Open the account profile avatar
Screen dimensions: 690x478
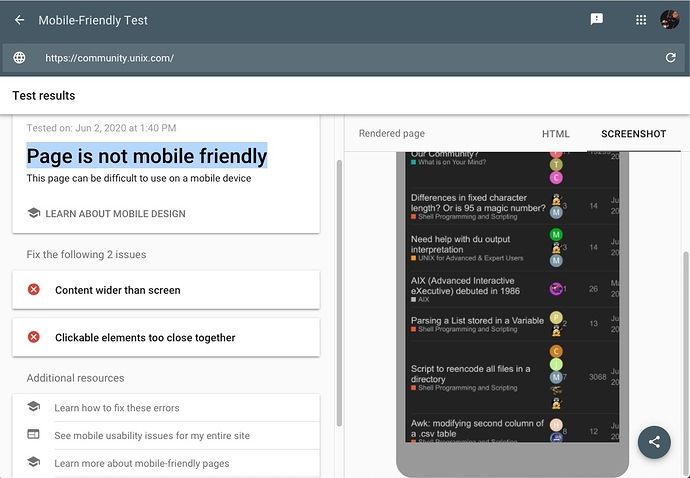[x=670, y=20]
